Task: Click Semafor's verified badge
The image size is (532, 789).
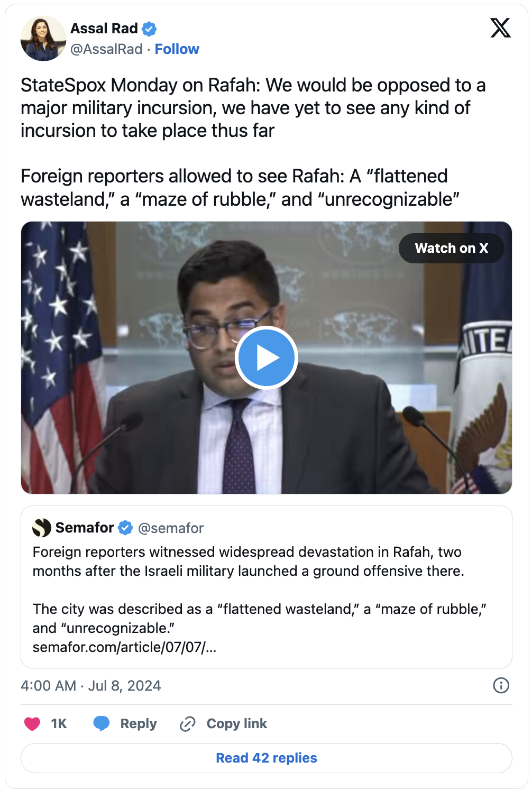Action: pos(125,528)
